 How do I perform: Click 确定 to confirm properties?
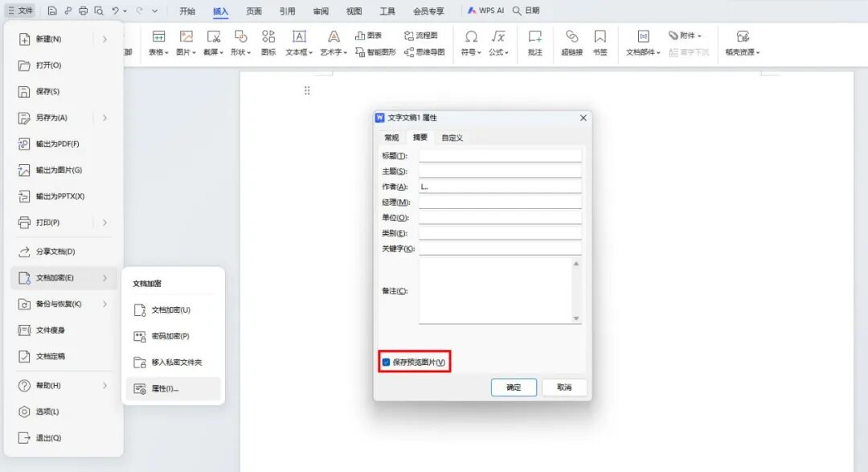[x=514, y=388]
